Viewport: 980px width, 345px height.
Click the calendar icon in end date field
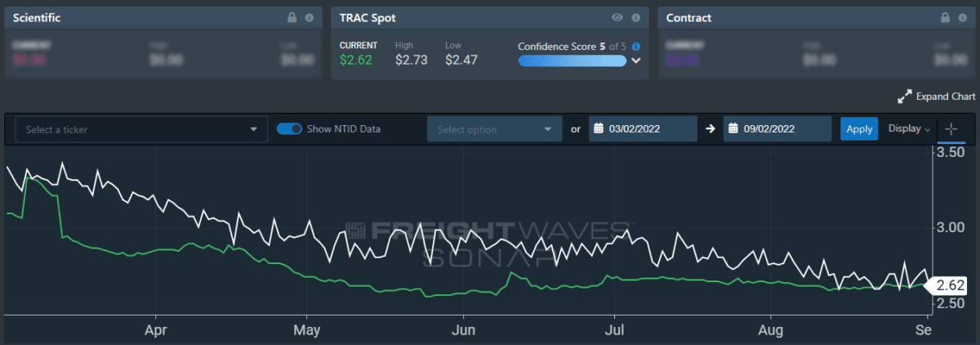(734, 129)
